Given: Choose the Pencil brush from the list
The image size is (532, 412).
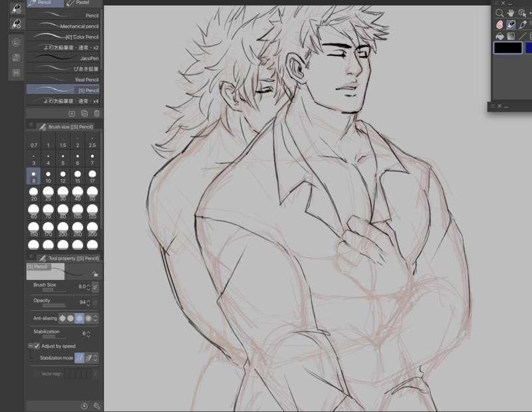Looking at the screenshot, I should click(x=63, y=15).
